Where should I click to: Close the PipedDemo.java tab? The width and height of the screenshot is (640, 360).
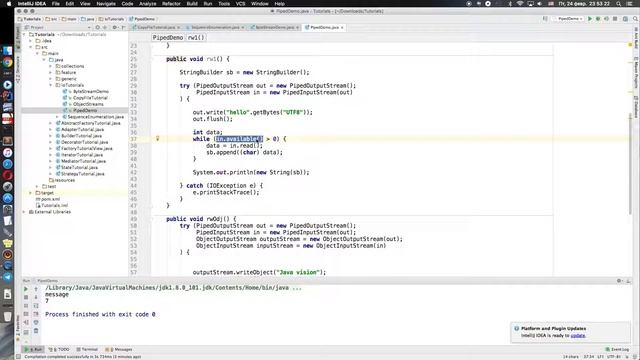(342, 27)
